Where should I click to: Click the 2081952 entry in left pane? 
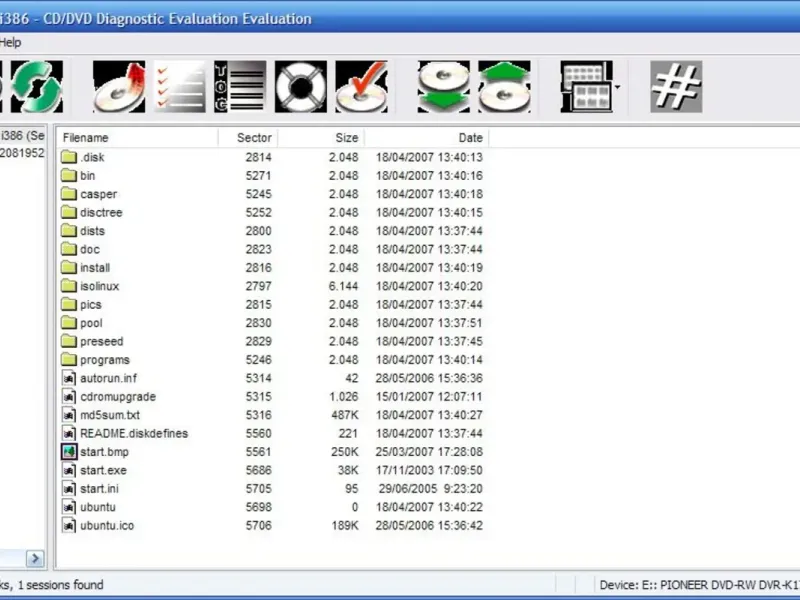(22, 153)
